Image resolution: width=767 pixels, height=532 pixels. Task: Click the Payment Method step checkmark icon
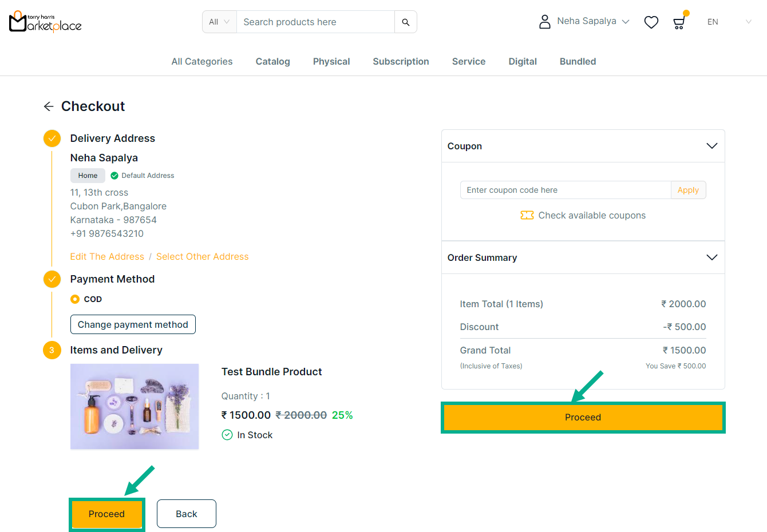[x=52, y=279]
